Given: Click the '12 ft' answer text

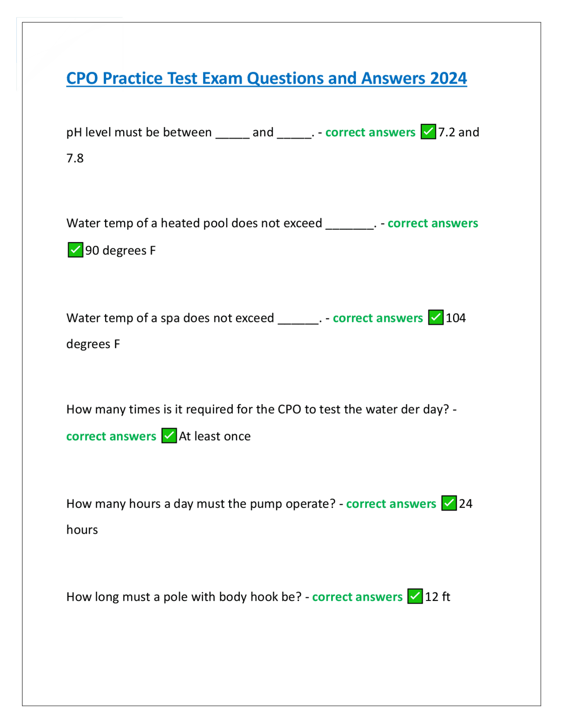Looking at the screenshot, I should click(438, 597).
